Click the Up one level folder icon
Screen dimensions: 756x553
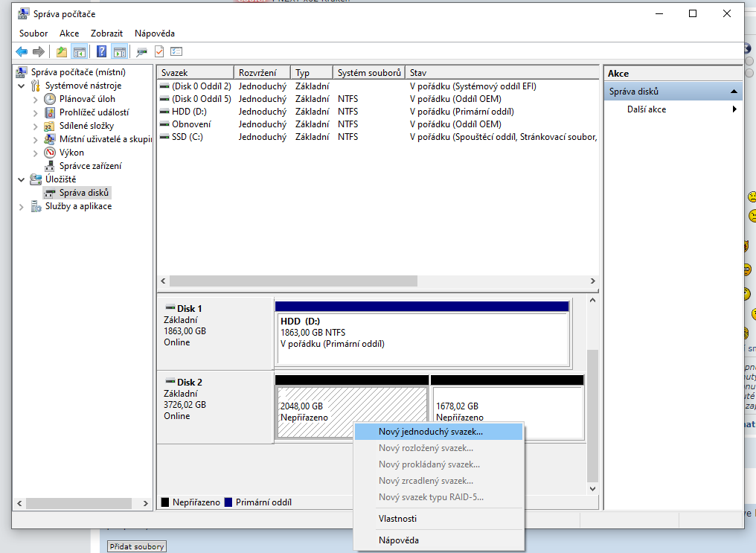pyautogui.click(x=61, y=51)
